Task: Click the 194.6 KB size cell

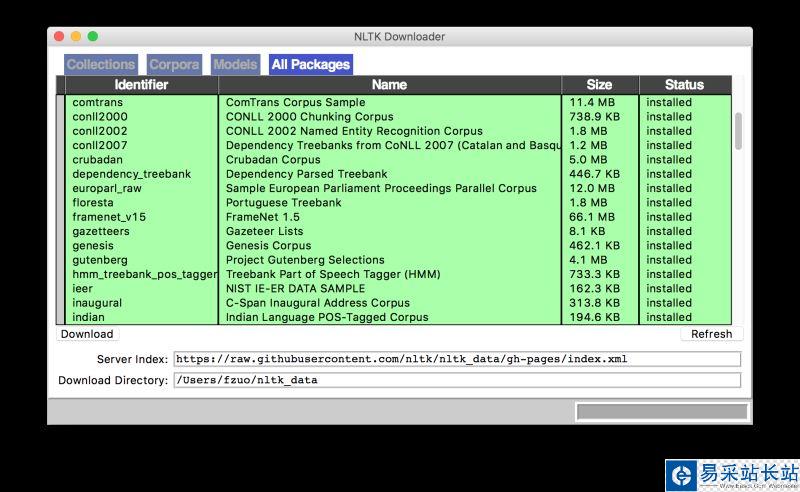Action: 594,317
